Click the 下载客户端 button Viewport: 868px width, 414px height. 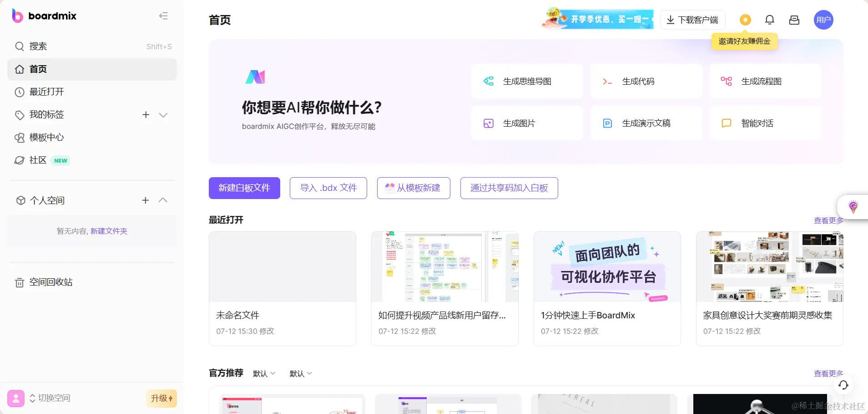(692, 20)
